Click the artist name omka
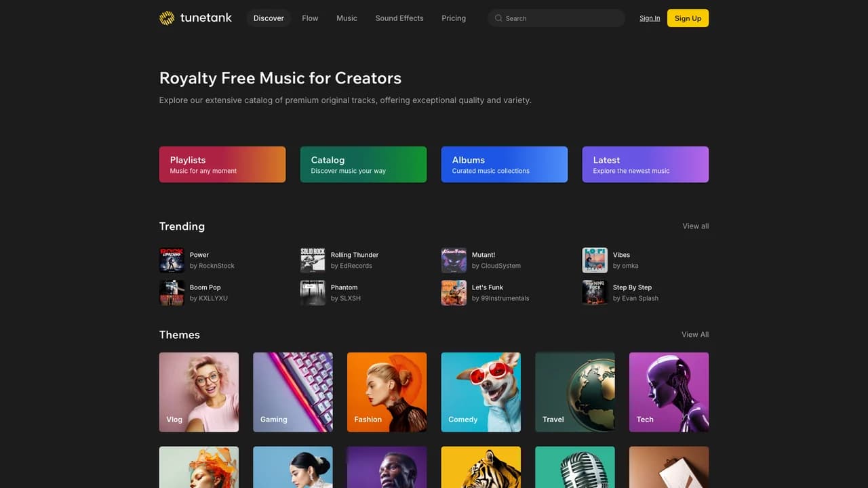868x488 pixels. (x=630, y=266)
